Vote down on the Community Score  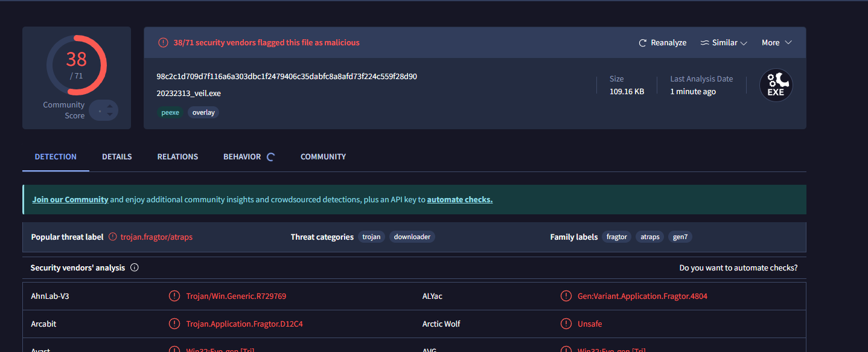coord(109,115)
